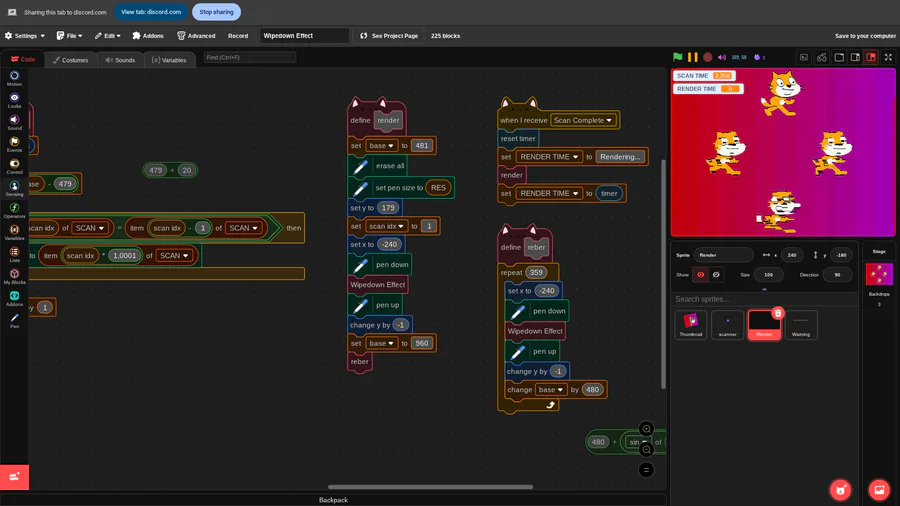This screenshot has height=506, width=900.
Task: Switch to the Variables tab
Action: (169, 60)
